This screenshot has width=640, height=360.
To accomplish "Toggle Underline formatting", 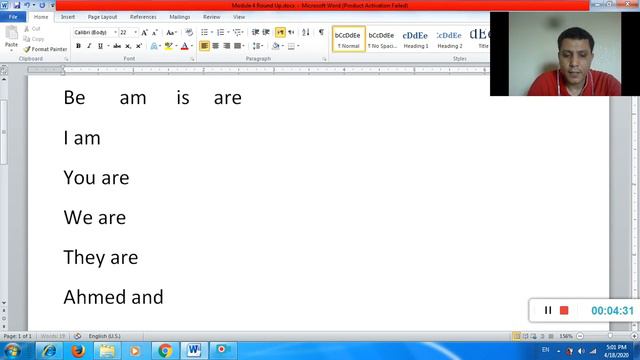I will point(100,46).
